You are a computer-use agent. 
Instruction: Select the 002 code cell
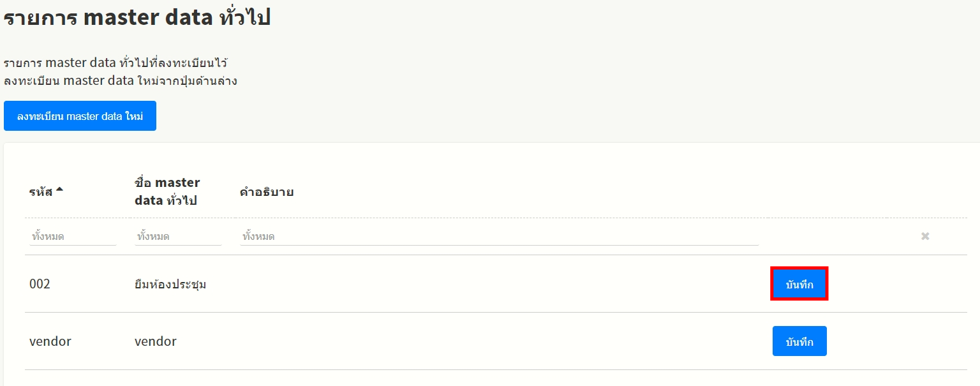[40, 284]
